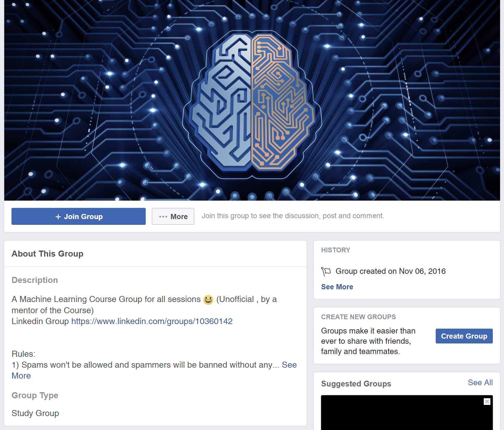Click the Create Group button
This screenshot has width=504, height=430.
point(464,336)
